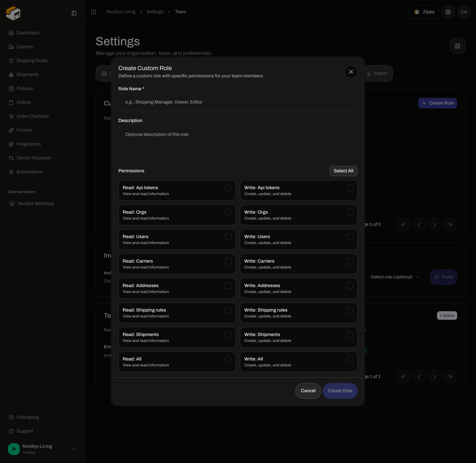
Task: Enable Read: Carriers permission
Action: (x=228, y=261)
